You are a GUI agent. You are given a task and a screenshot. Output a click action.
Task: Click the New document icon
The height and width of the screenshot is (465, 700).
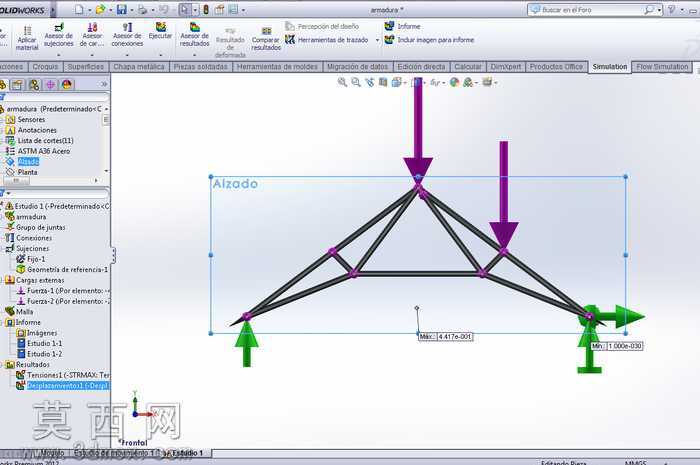pyautogui.click(x=79, y=9)
